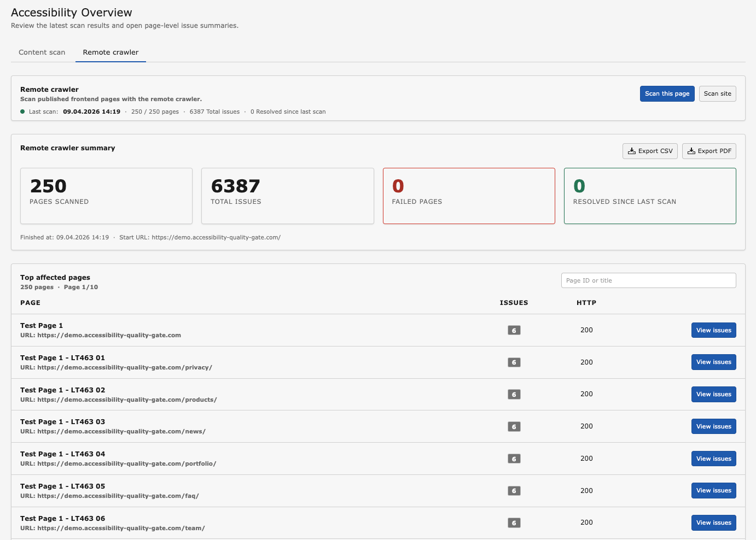The height and width of the screenshot is (540, 756).
Task: Click the URL ending in /products/
Action: 119,400
